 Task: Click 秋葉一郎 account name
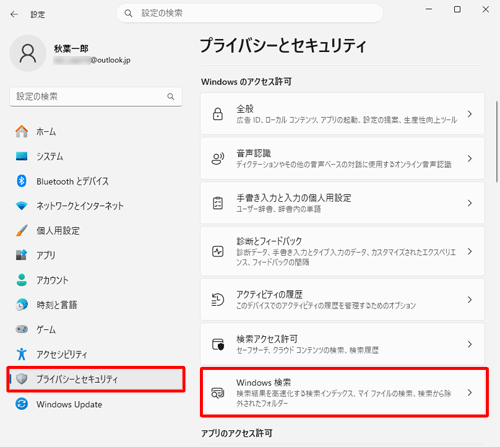pyautogui.click(x=71, y=49)
